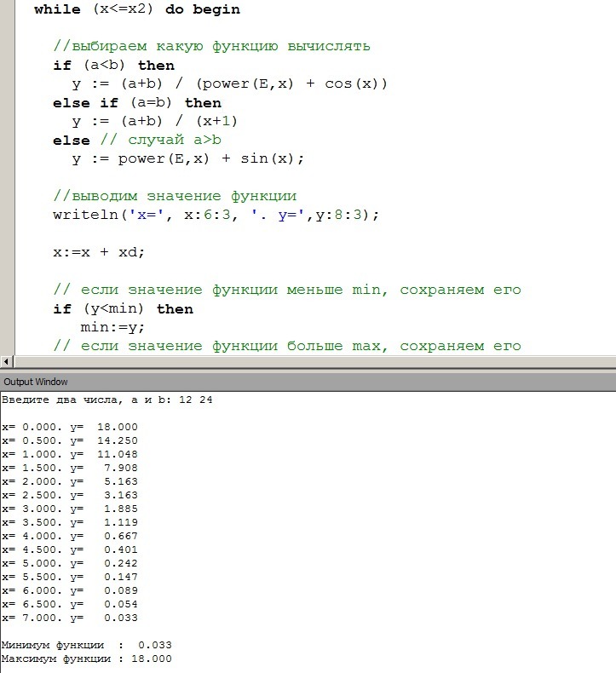Click the 'Минимум функции' result line

(x=86, y=645)
